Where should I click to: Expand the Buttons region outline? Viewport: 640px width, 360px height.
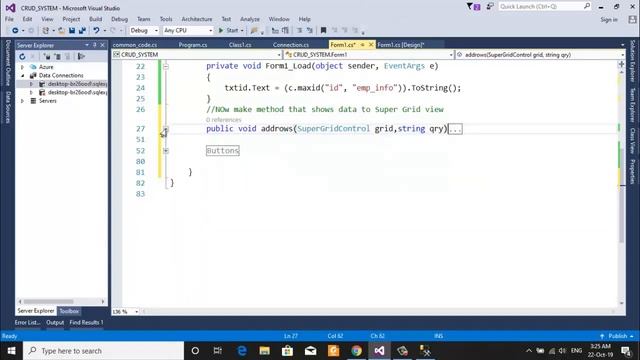click(x=166, y=151)
